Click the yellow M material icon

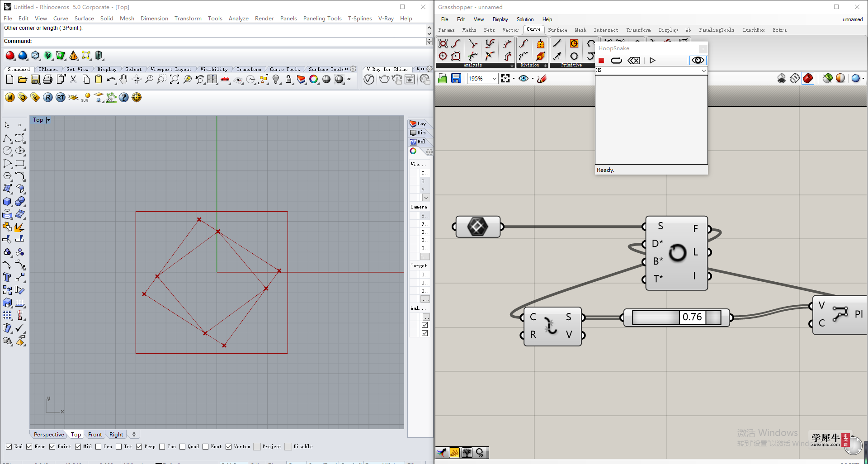[10, 97]
